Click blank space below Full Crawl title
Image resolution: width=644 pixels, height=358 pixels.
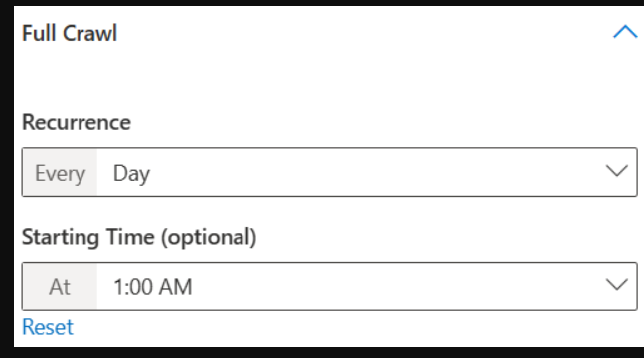[x=324, y=76]
